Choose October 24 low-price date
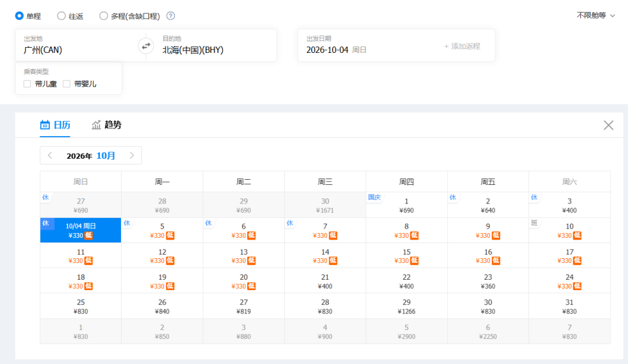This screenshot has height=364, width=628. 569,281
